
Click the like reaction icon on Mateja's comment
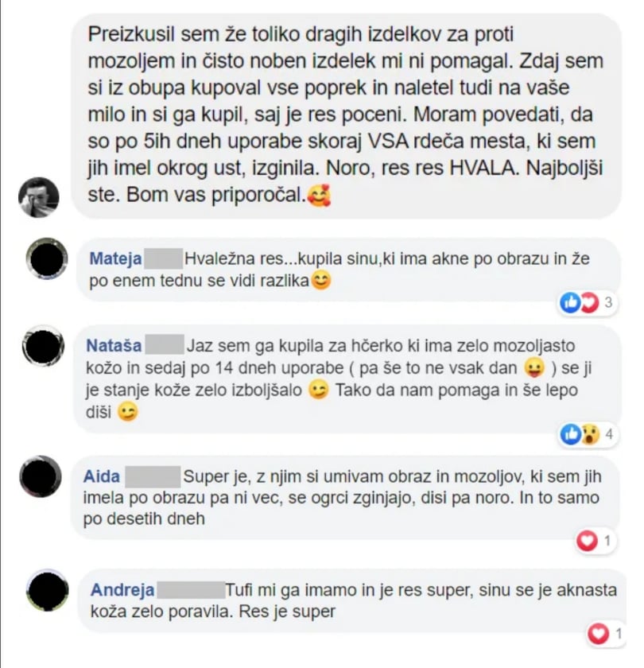click(x=570, y=302)
